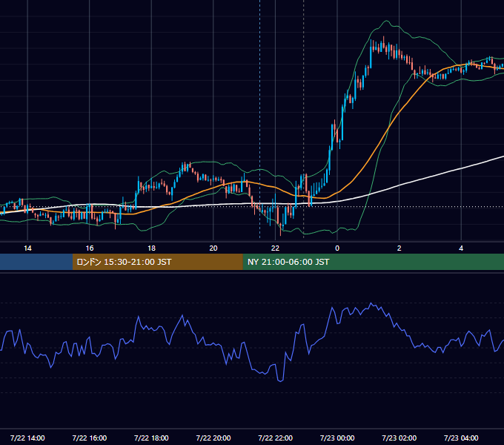Image resolution: width=504 pixels, height=445 pixels.
Task: Click the 7/23 02:00 date label
Action: [399, 438]
